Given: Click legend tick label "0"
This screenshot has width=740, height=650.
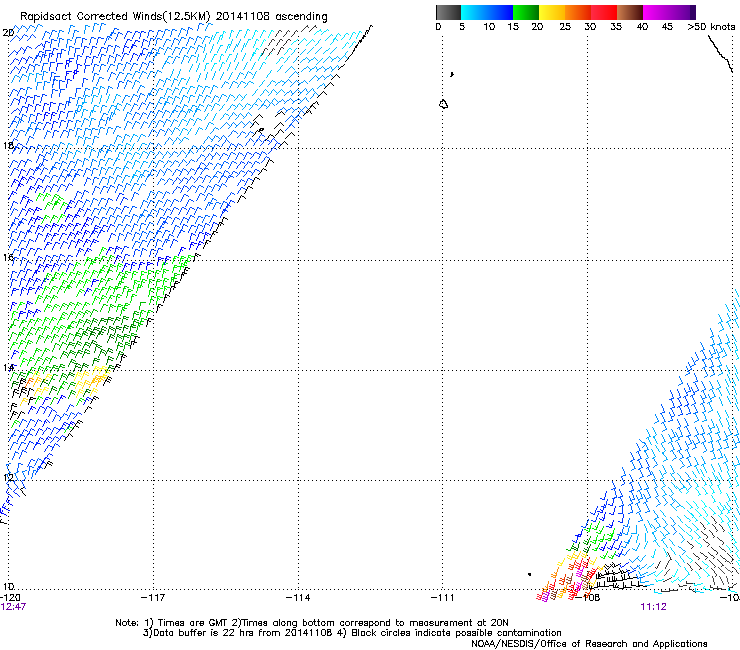Looking at the screenshot, I should 438,27.
